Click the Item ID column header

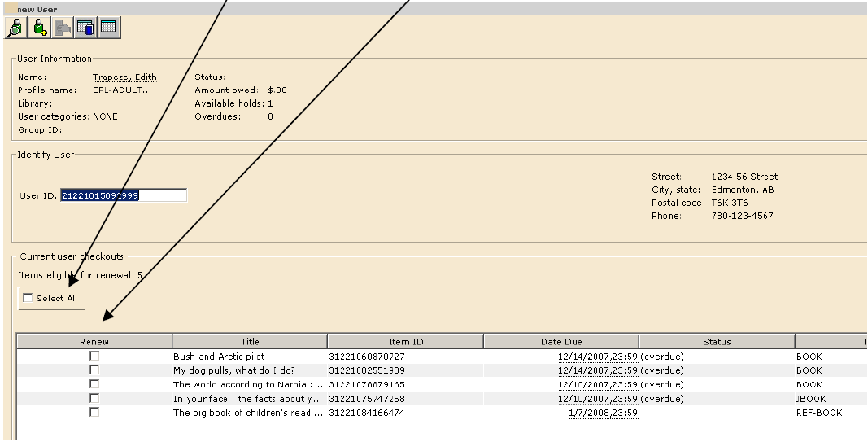405,342
